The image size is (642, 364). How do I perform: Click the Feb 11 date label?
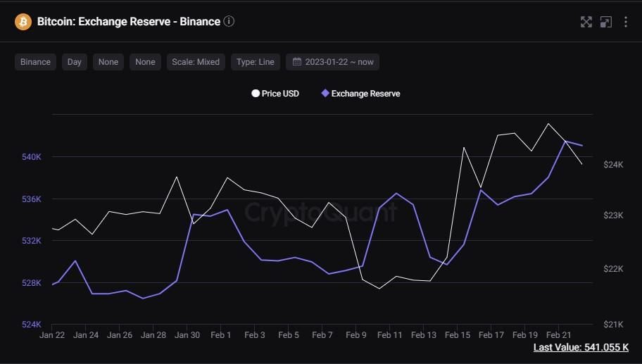pyautogui.click(x=390, y=335)
